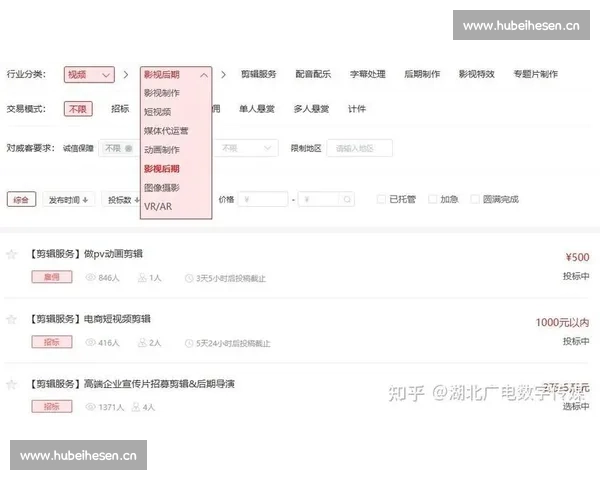Choose 影视制作 in the dropdown list
This screenshot has height=480, width=600.
click(x=161, y=93)
